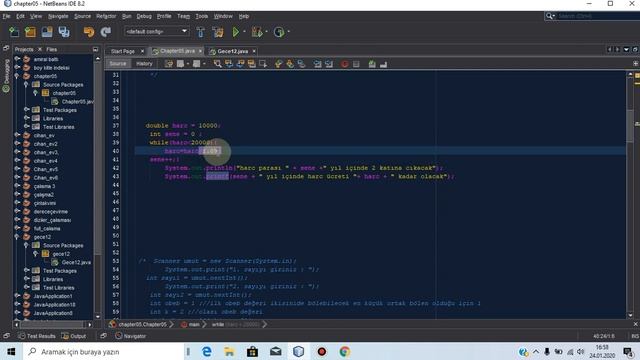Screen dimensions: 640x360
Task: Open Microsoft Edge from the taskbar
Action: 207,351
